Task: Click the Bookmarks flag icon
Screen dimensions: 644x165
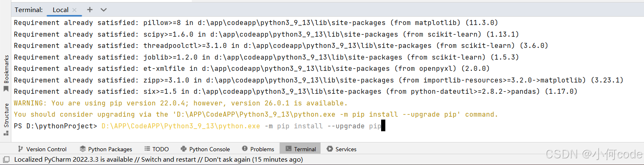Action: point(6,89)
